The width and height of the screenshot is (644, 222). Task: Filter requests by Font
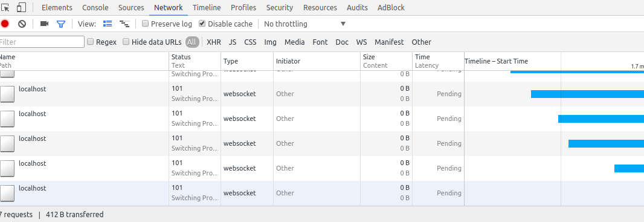[320, 42]
